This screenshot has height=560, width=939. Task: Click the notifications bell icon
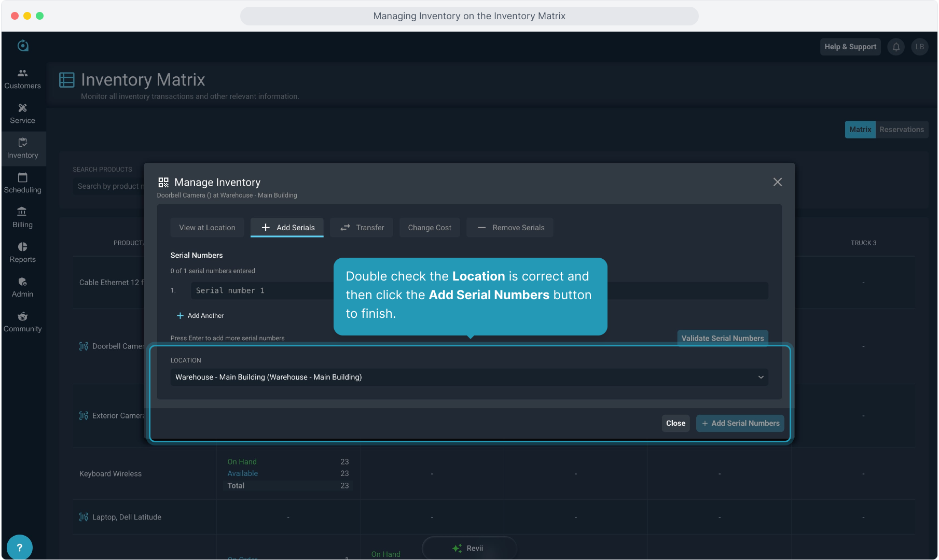[896, 47]
